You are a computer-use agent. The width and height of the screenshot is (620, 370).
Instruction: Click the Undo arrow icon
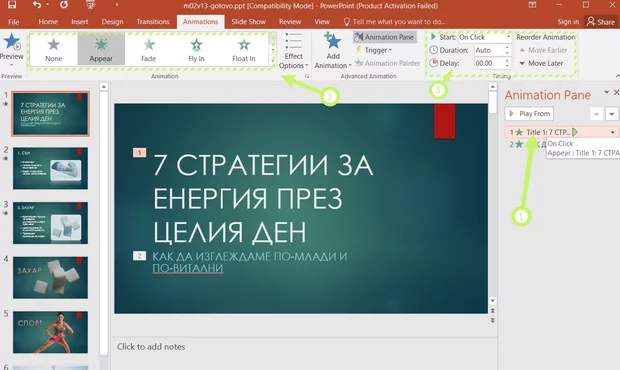click(37, 4)
